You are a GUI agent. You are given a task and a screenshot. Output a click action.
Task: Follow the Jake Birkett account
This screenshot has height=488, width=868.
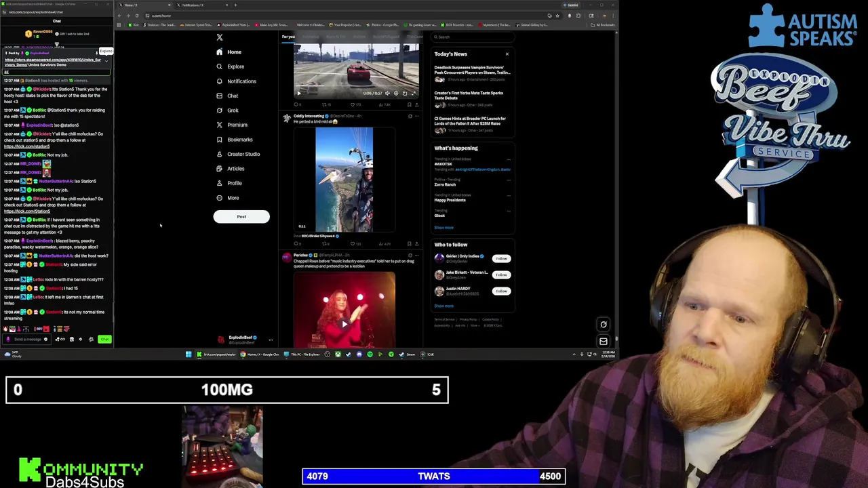tap(501, 274)
